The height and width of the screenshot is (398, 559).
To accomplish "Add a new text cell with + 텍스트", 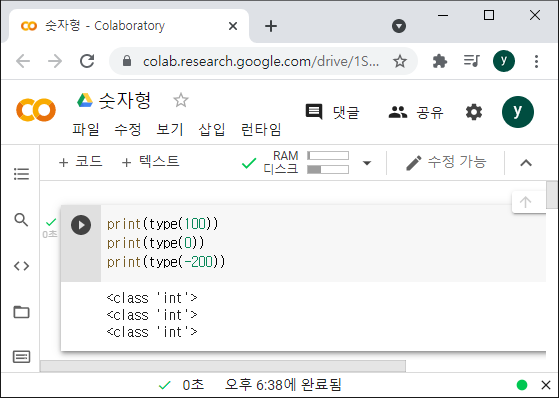I will tap(150, 162).
